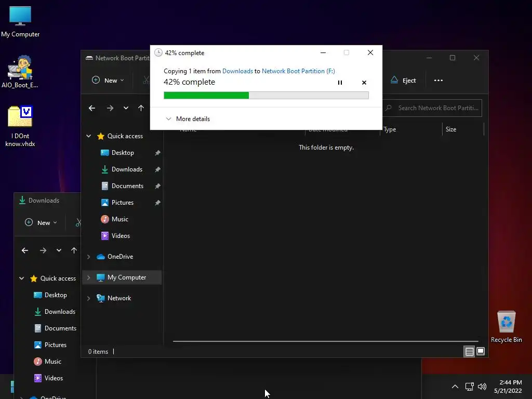Expand My Computer in sidebar tree
This screenshot has height=399, width=532.
pos(88,277)
